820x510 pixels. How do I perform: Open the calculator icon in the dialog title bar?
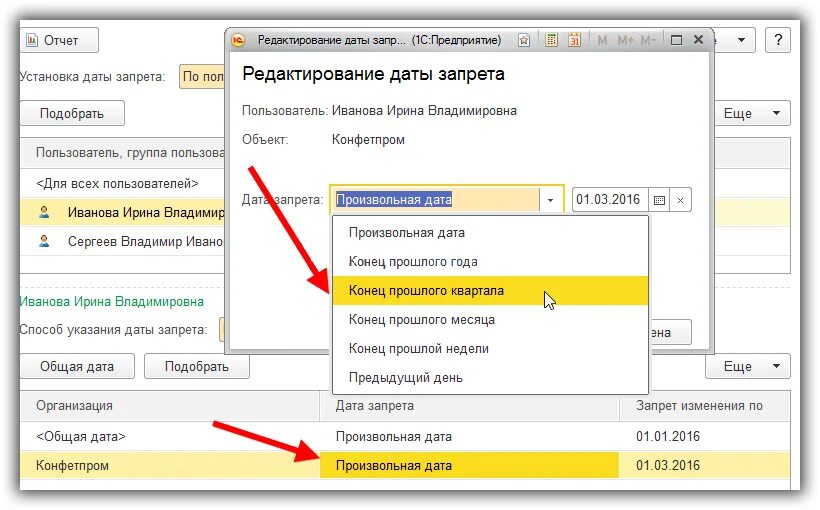[x=551, y=40]
